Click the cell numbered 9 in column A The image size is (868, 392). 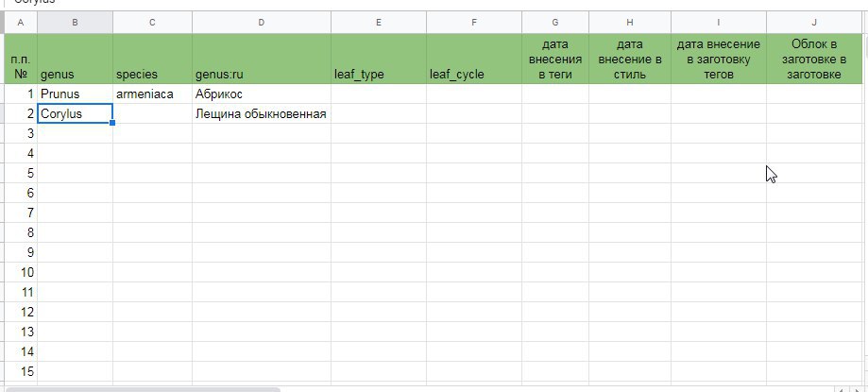(21, 252)
